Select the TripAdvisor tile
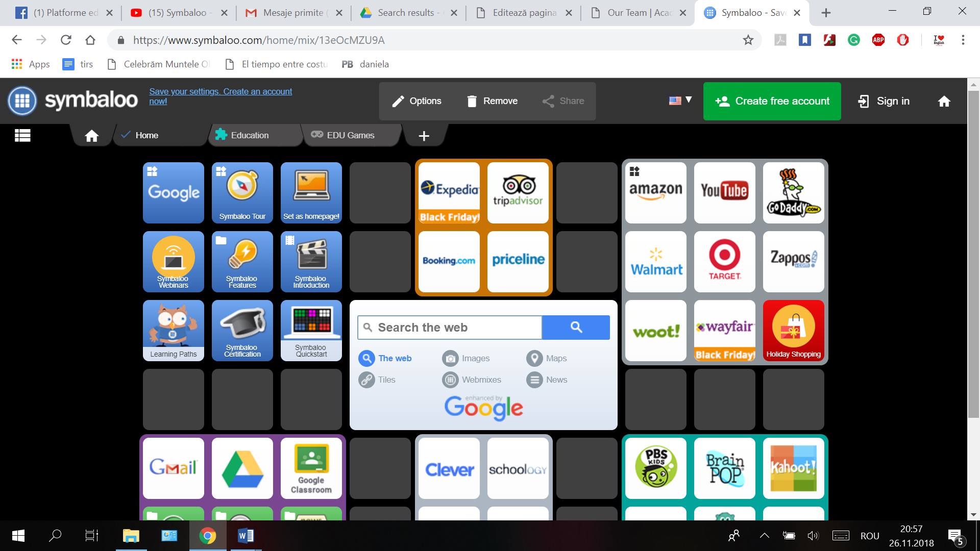This screenshot has width=980, height=551. [518, 192]
